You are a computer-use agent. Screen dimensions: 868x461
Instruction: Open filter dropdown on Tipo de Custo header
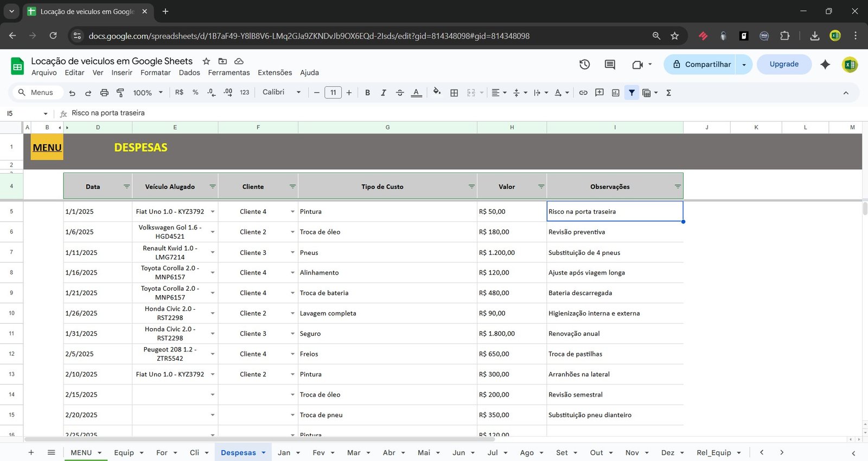[x=471, y=187]
